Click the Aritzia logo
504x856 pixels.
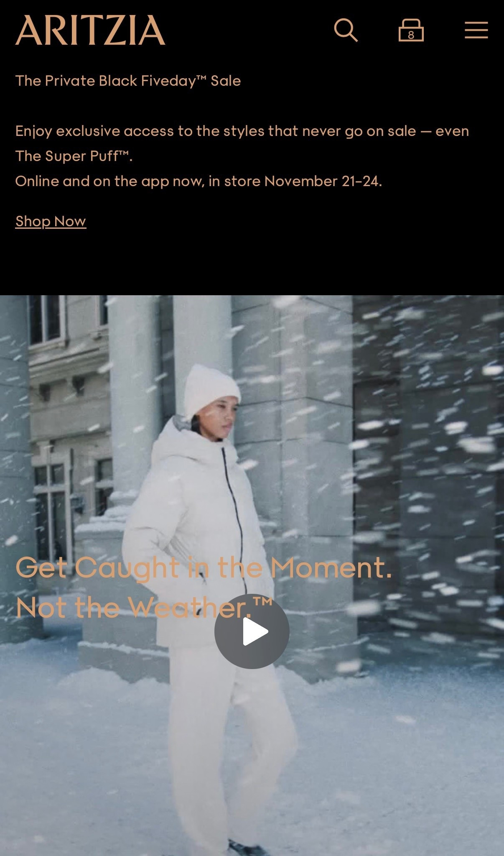point(90,30)
